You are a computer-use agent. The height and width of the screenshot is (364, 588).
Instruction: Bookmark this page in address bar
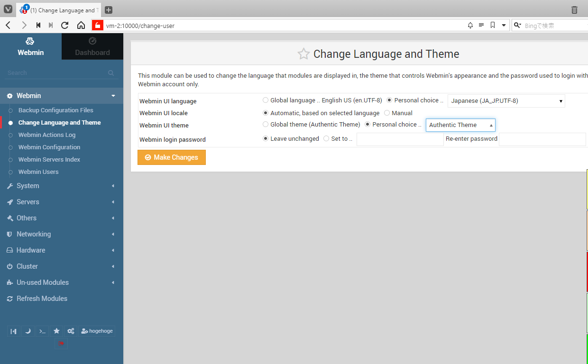[x=493, y=26]
